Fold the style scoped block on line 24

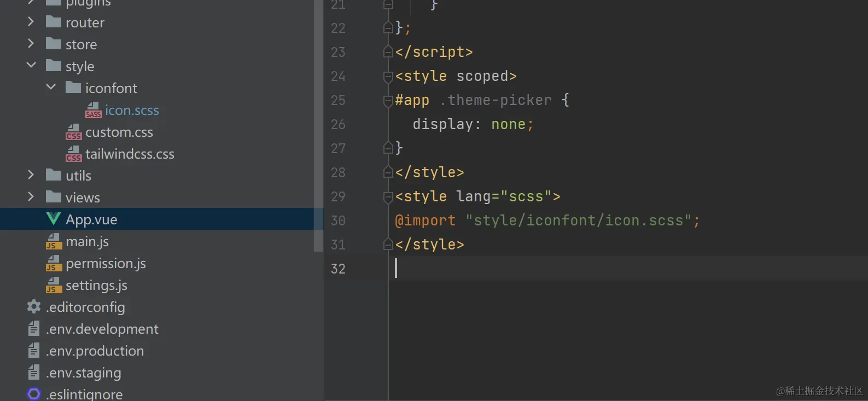388,76
